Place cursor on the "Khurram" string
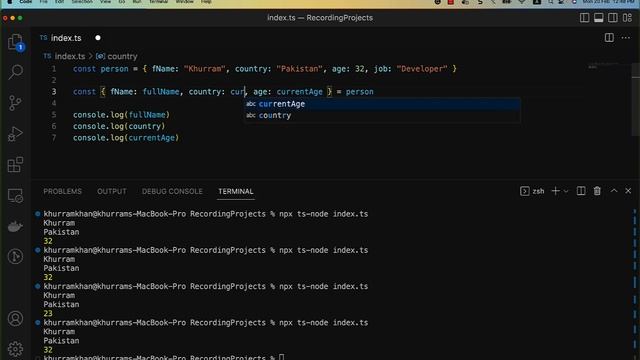 tap(204, 69)
